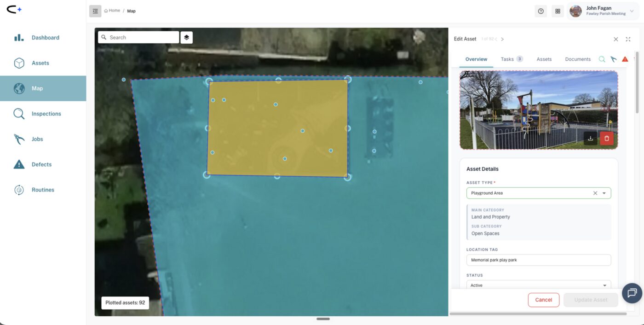Open Inspections via the sidebar magnifier icon

pyautogui.click(x=19, y=114)
